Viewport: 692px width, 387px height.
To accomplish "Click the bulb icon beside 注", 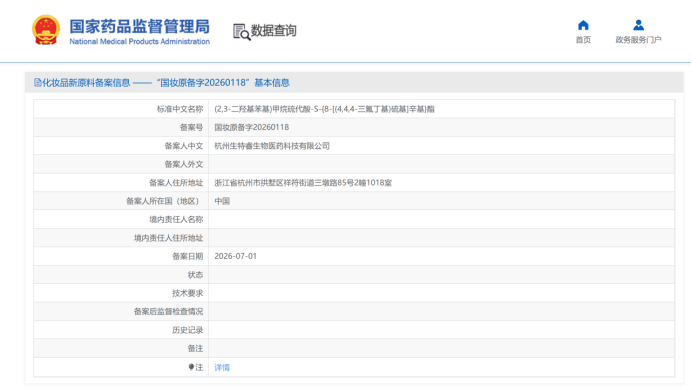I will [x=191, y=367].
